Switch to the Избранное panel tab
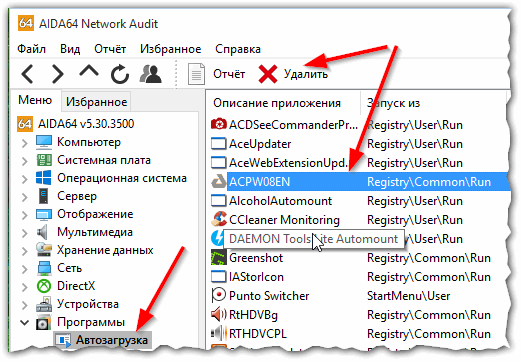 (96, 102)
